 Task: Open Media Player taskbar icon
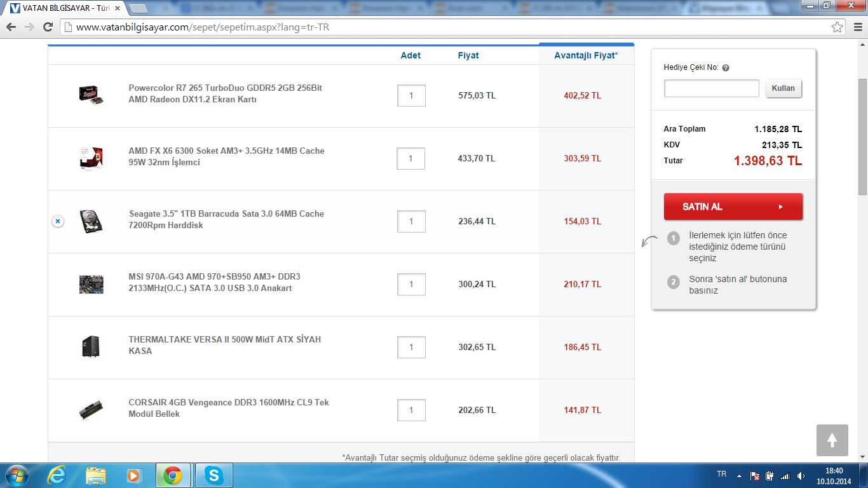[x=133, y=475]
